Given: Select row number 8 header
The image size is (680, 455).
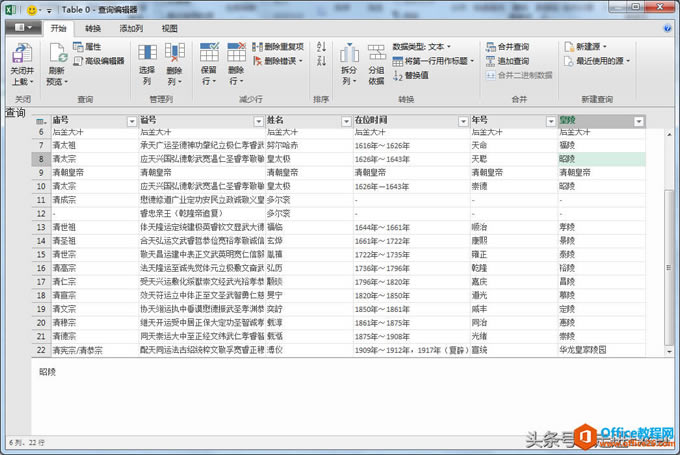Looking at the screenshot, I should point(41,159).
